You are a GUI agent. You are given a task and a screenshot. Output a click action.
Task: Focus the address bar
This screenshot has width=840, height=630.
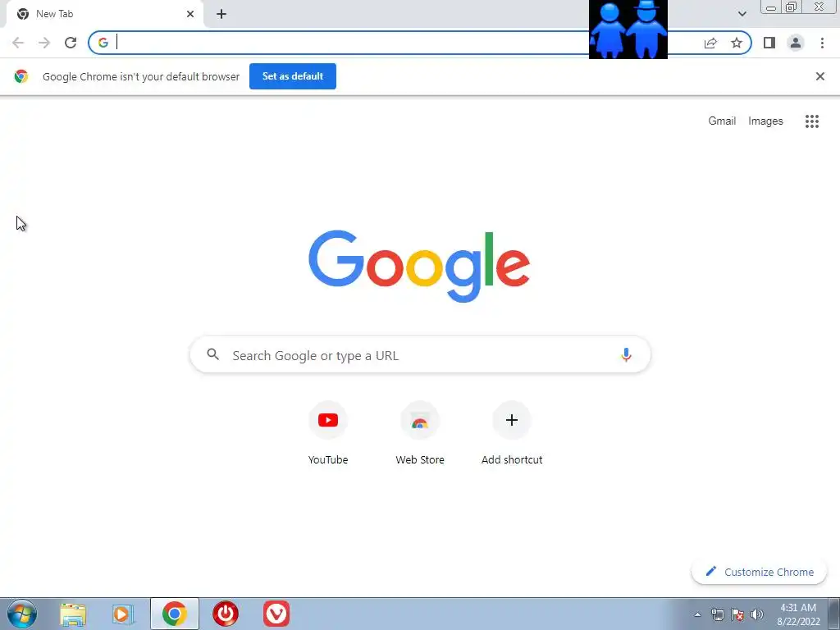click(419, 43)
